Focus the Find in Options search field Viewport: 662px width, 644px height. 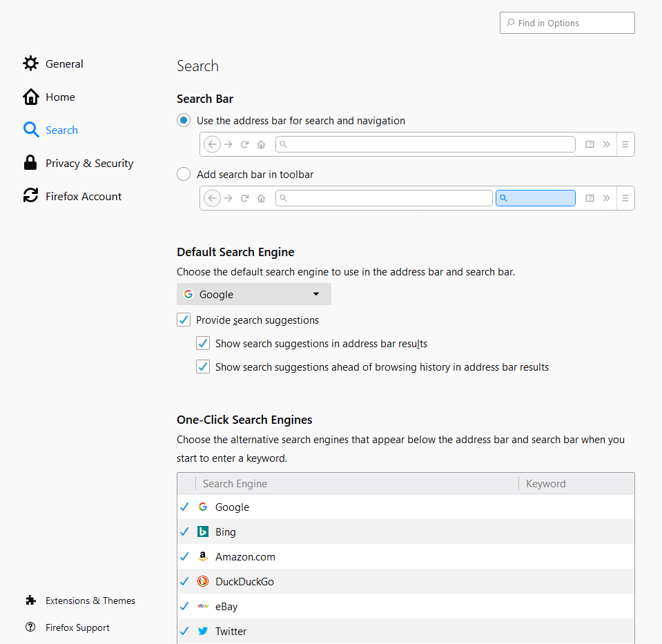point(567,23)
